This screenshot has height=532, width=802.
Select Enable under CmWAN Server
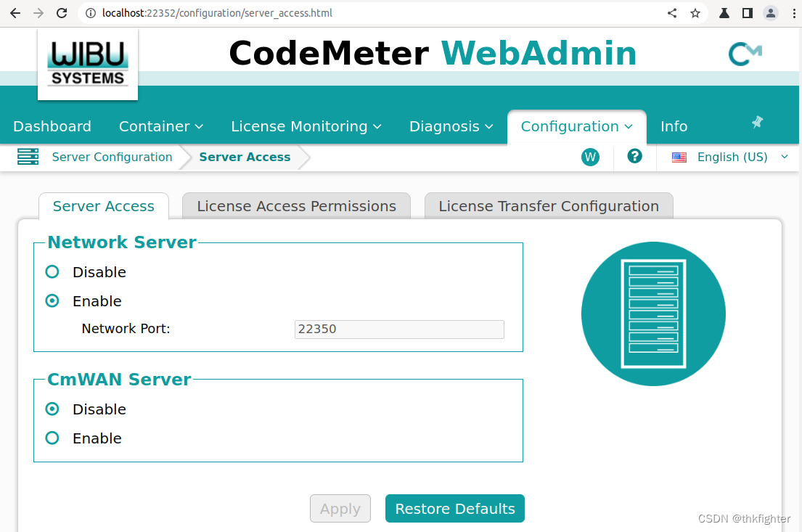52,438
